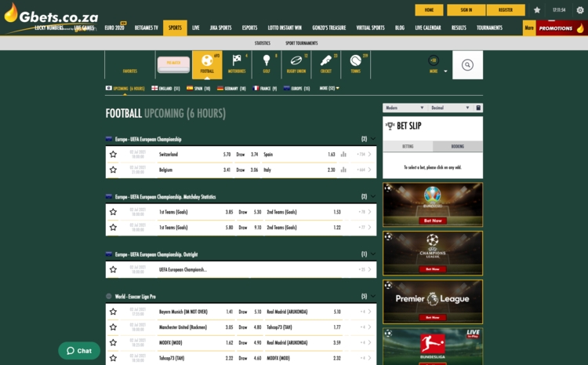Open Virtual Sports nav item
Screen dimensions: 588x365
click(x=370, y=27)
